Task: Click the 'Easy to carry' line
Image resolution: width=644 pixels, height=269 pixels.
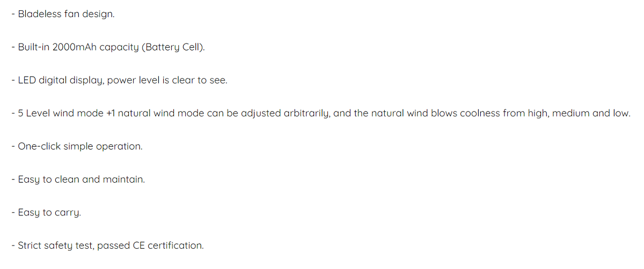Action: (x=46, y=213)
